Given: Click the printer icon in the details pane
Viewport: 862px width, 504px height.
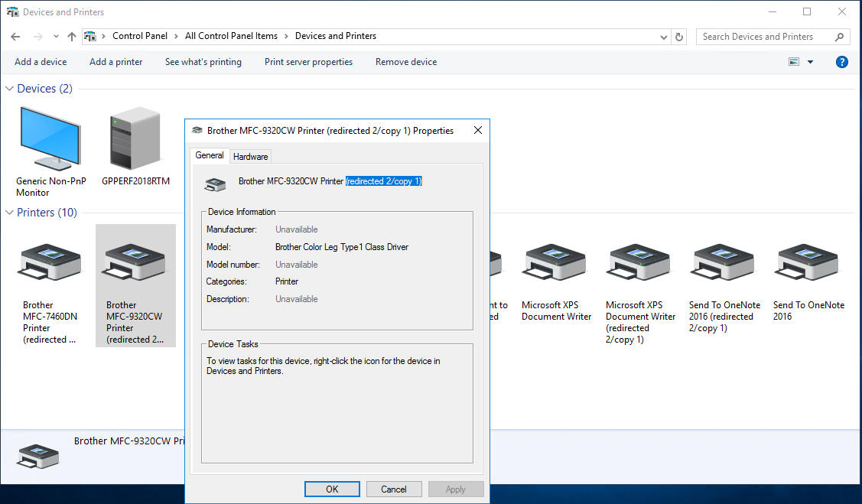Looking at the screenshot, I should click(38, 456).
